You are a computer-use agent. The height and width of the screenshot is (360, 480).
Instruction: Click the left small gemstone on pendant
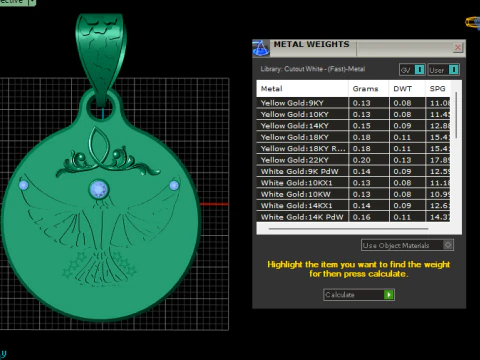click(23, 185)
